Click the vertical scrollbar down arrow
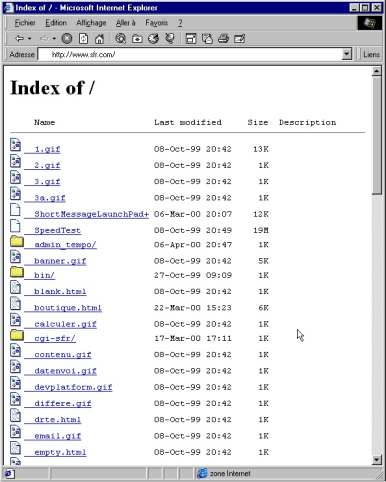This screenshot has height=482, width=386. (x=376, y=460)
